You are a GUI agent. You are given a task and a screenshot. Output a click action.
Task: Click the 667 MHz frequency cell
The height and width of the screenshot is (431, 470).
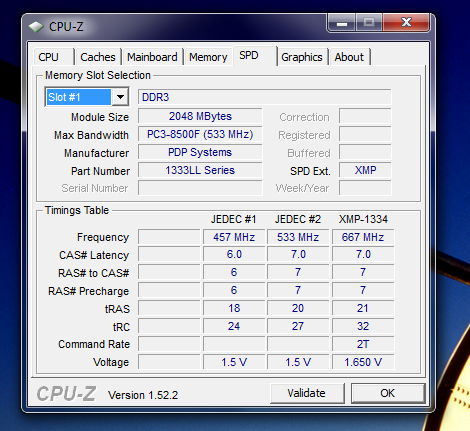click(x=363, y=237)
